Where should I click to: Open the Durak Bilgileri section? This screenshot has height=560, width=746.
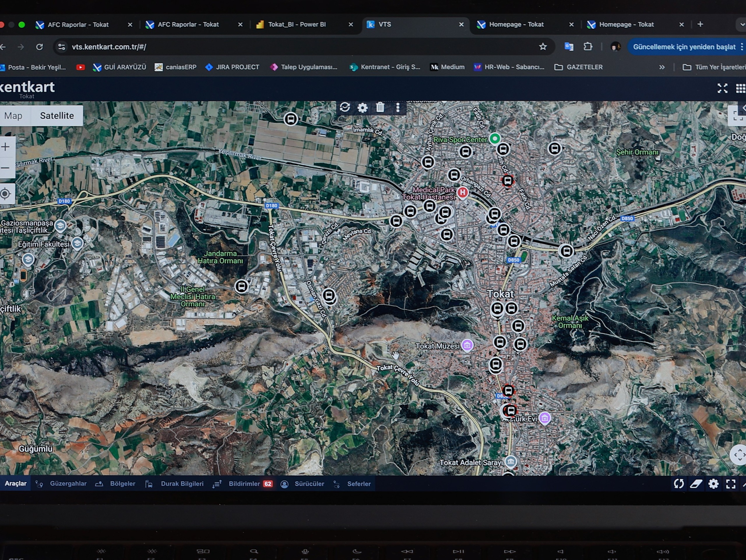[x=182, y=484]
